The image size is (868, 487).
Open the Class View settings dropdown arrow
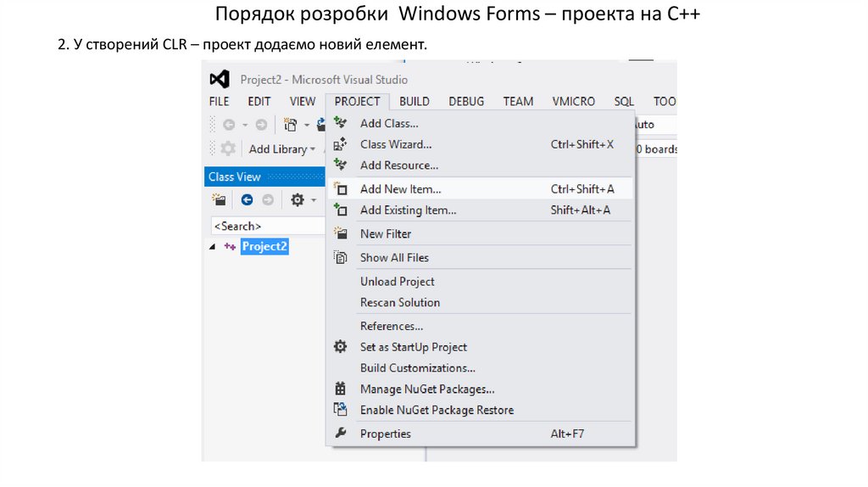pos(314,200)
